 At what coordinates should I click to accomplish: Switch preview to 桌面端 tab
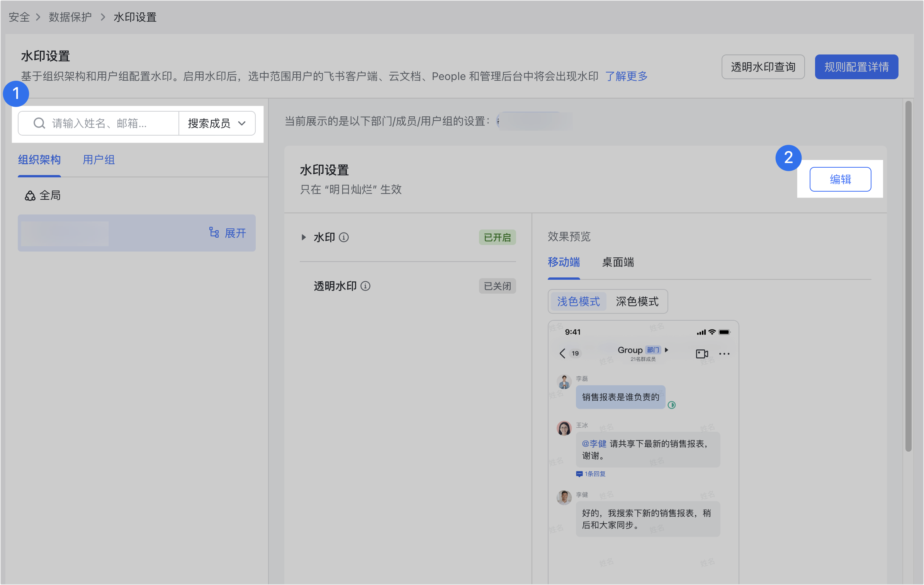618,262
